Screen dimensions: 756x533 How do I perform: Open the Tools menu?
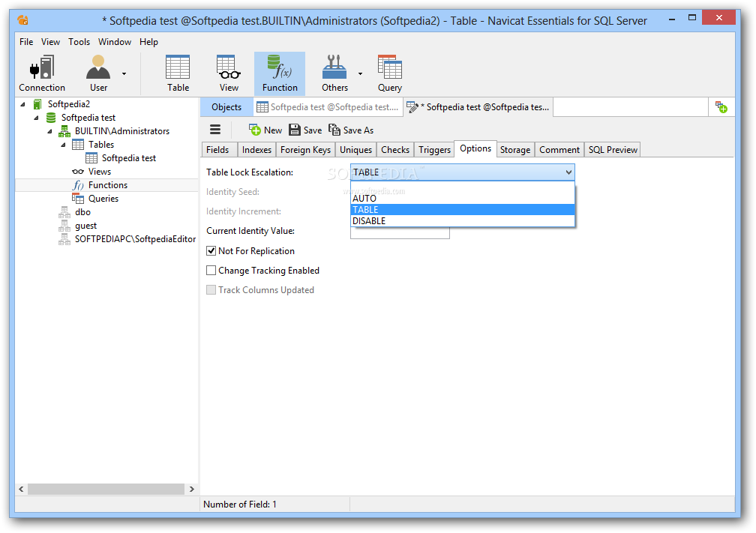[79, 42]
